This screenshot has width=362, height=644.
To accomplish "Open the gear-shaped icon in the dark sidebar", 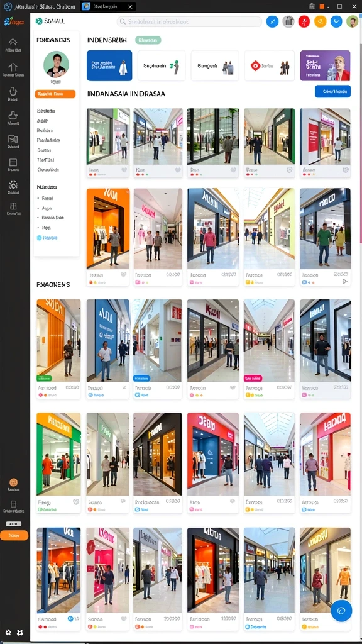I will [x=13, y=185].
